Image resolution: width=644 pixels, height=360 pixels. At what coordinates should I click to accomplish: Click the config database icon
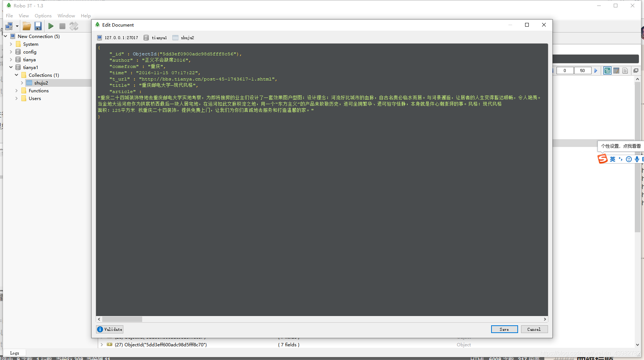coord(18,52)
